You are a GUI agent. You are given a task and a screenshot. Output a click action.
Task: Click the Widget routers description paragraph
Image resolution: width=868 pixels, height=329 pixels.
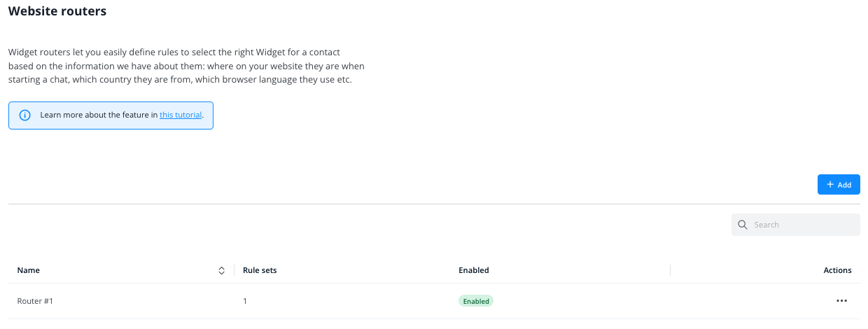186,66
